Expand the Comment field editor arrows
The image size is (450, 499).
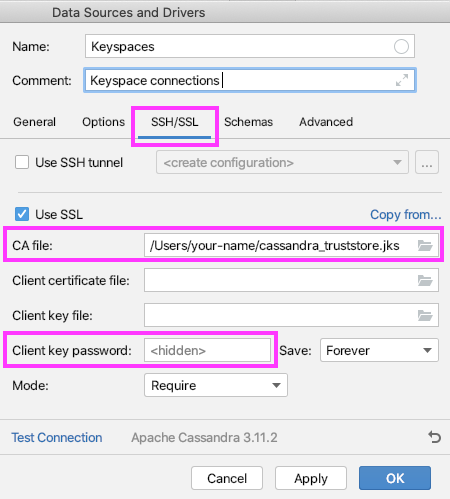point(402,80)
